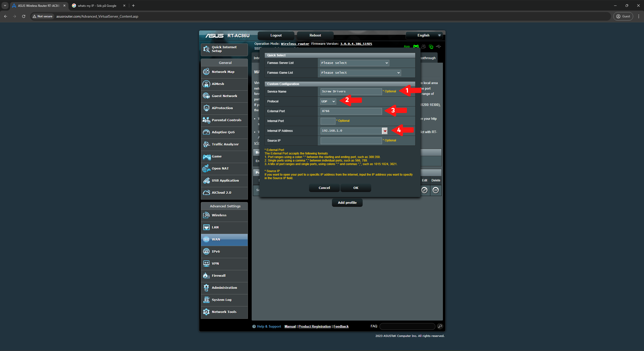Click the guest network users status icon
Image resolution: width=644 pixels, height=351 pixels.
424,46
